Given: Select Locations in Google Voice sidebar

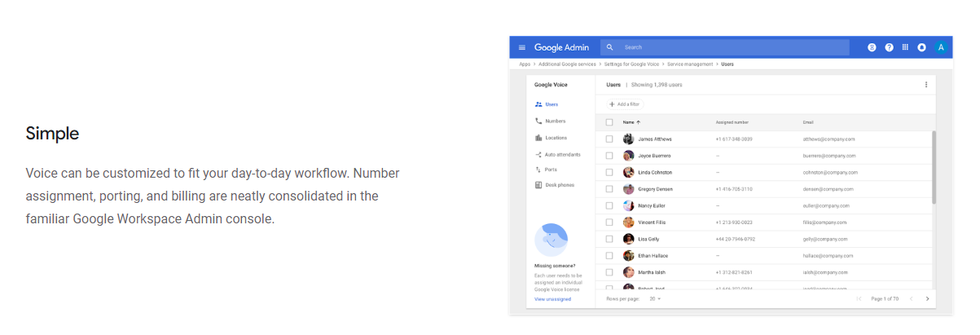Looking at the screenshot, I should tap(556, 138).
